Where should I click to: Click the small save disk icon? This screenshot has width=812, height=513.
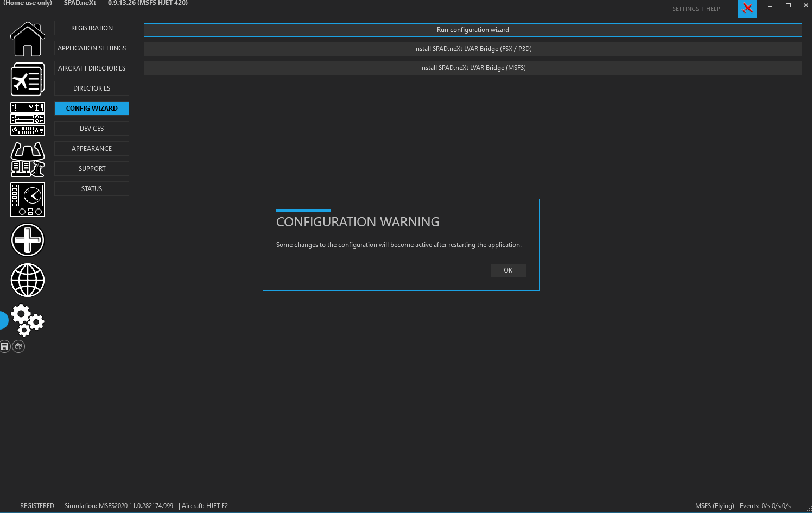[4, 346]
